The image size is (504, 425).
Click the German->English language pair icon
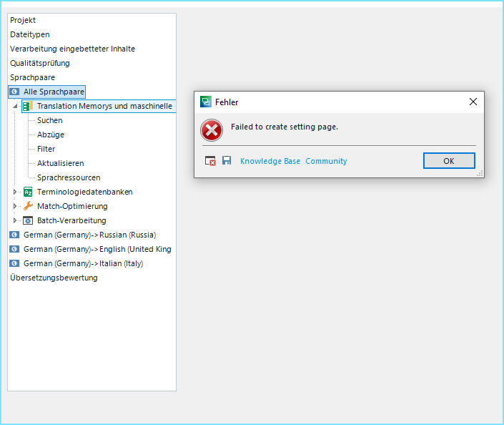click(14, 249)
